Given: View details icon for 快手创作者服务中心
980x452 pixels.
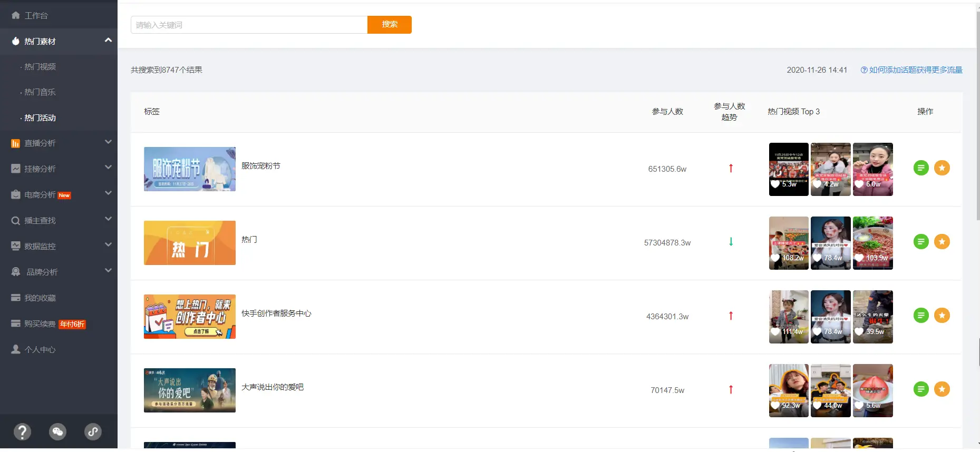Looking at the screenshot, I should (921, 316).
